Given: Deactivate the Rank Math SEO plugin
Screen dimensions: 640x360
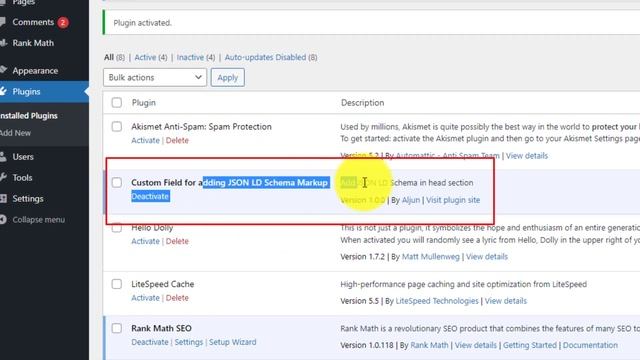Looking at the screenshot, I should (x=150, y=342).
